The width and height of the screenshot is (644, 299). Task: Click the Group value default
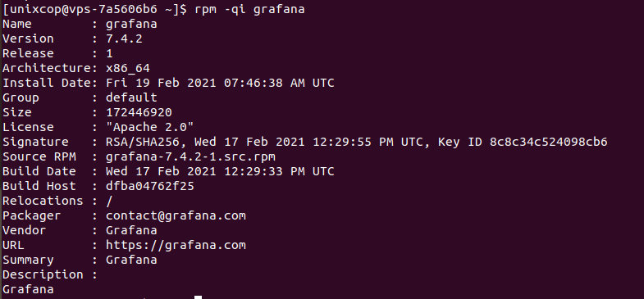pos(131,97)
